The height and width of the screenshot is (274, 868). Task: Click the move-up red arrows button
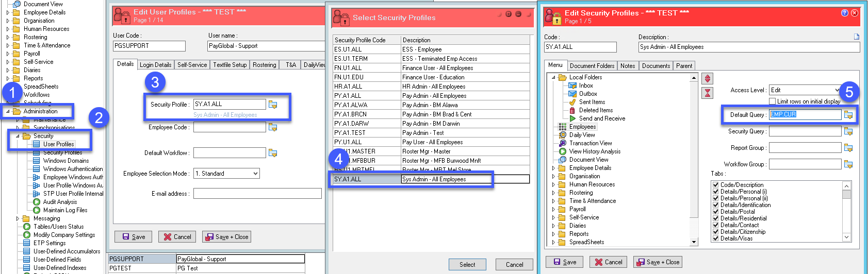point(708,79)
